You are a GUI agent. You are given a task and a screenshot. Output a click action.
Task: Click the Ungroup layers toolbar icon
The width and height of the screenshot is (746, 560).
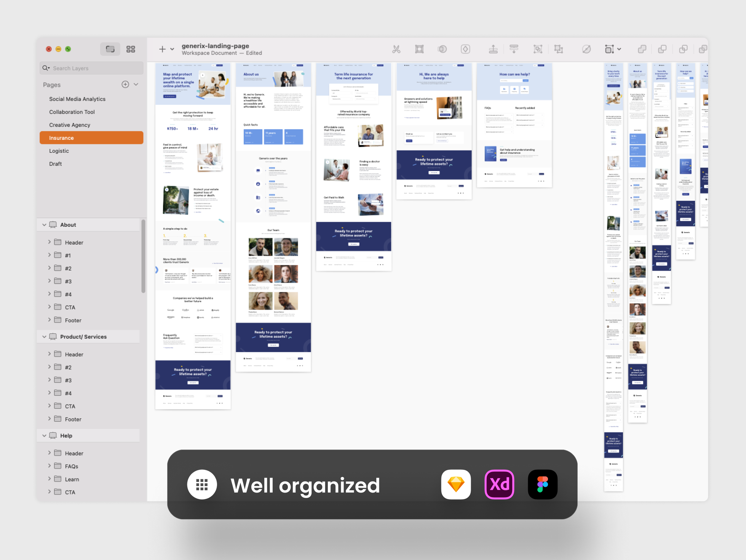(559, 49)
